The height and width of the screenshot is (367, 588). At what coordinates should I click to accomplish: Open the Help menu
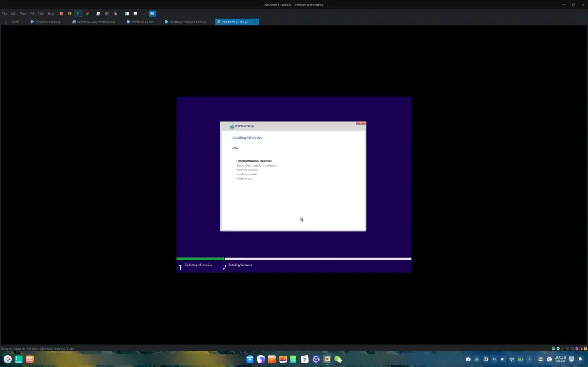point(51,14)
